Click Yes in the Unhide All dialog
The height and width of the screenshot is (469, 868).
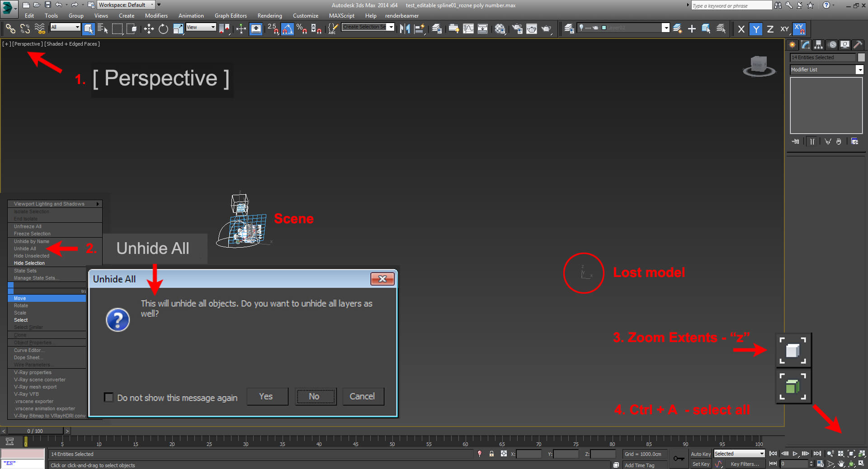coord(267,396)
